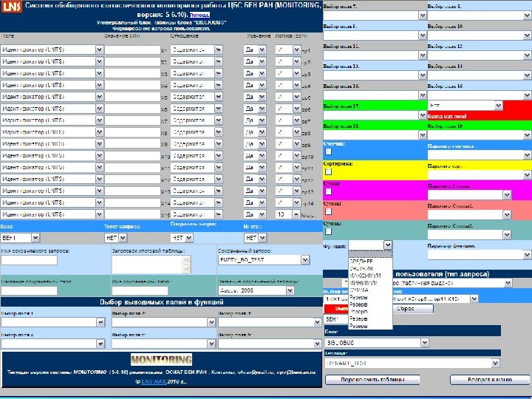Open the И logic dropdown for op1
This screenshot has height=399, width=532.
tap(287, 50)
